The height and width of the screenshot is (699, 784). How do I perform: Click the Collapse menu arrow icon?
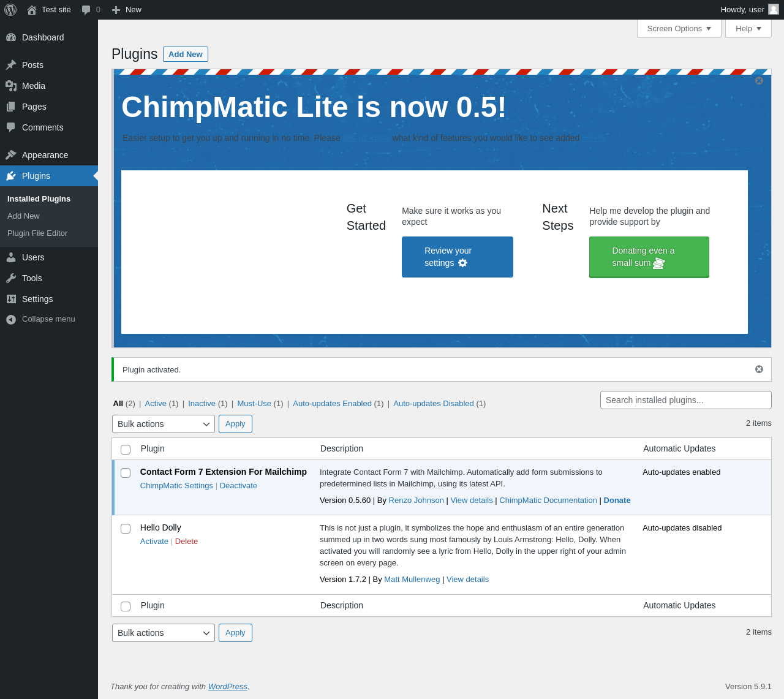tap(11, 319)
